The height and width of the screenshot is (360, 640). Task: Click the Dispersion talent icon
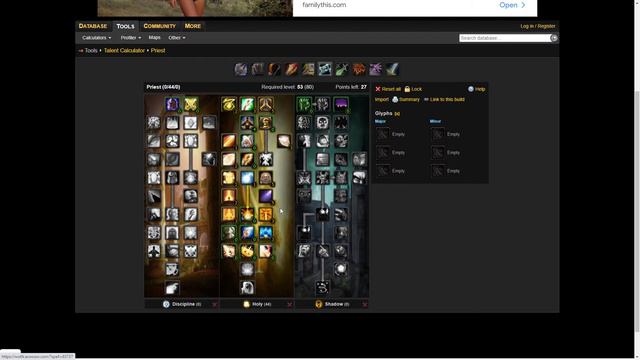[322, 288]
